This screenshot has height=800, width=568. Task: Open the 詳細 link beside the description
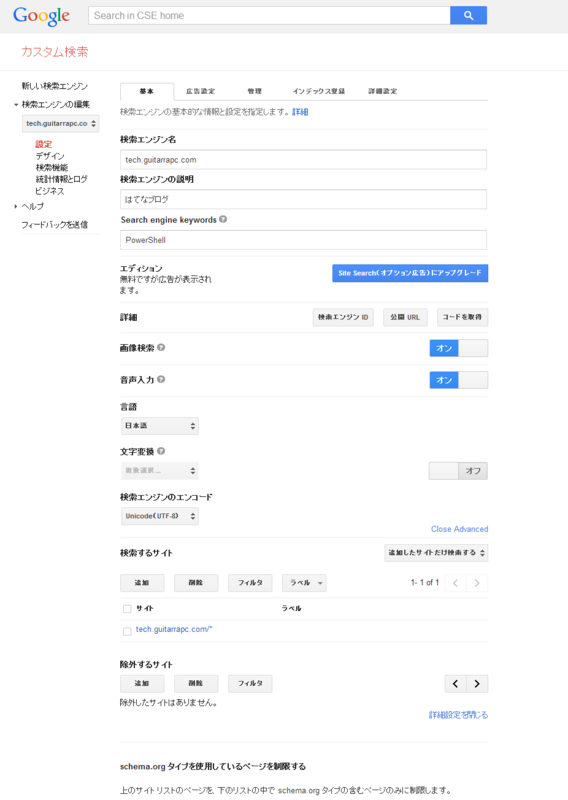[300, 112]
